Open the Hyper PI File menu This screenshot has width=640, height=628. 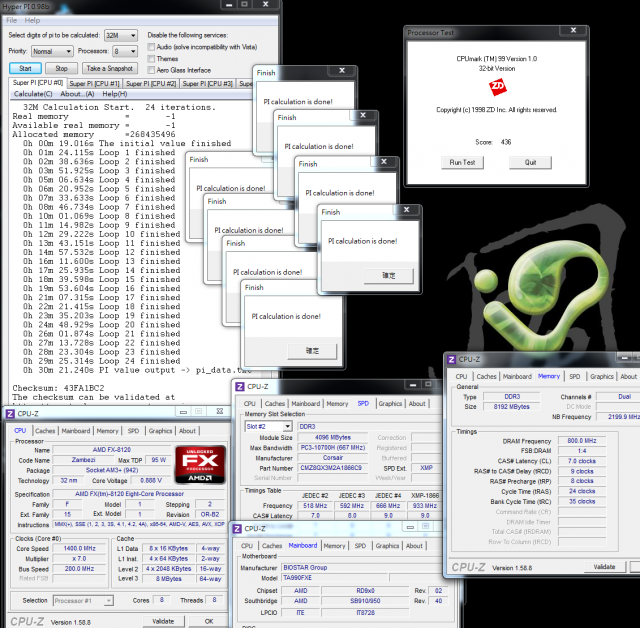tap(11, 20)
